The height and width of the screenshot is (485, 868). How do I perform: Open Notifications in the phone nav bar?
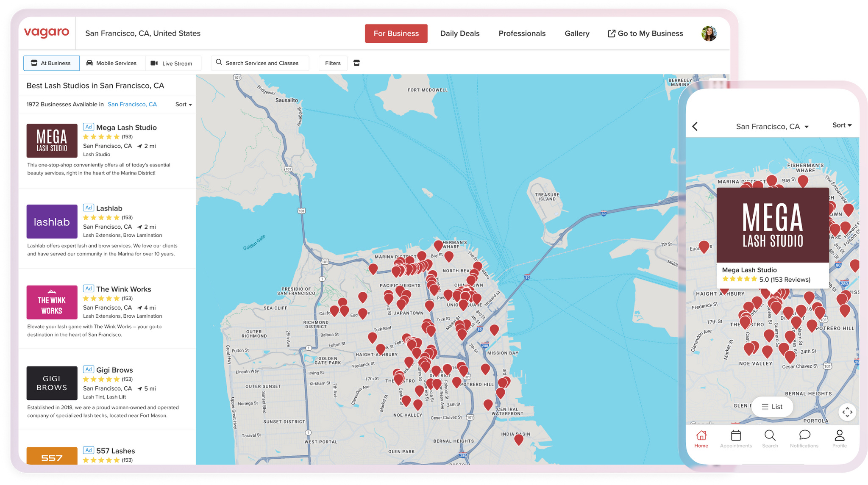pos(804,439)
